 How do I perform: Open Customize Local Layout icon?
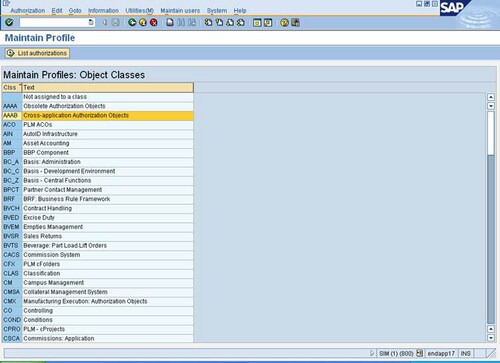pyautogui.click(x=295, y=22)
